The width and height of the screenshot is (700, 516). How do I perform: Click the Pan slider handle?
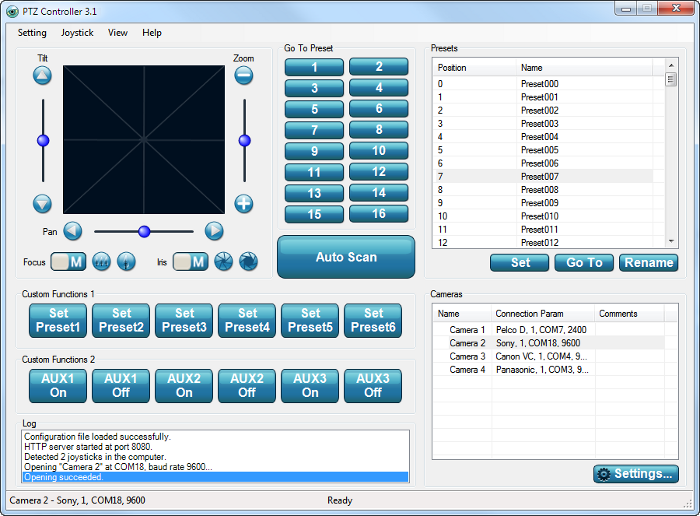[x=144, y=231]
